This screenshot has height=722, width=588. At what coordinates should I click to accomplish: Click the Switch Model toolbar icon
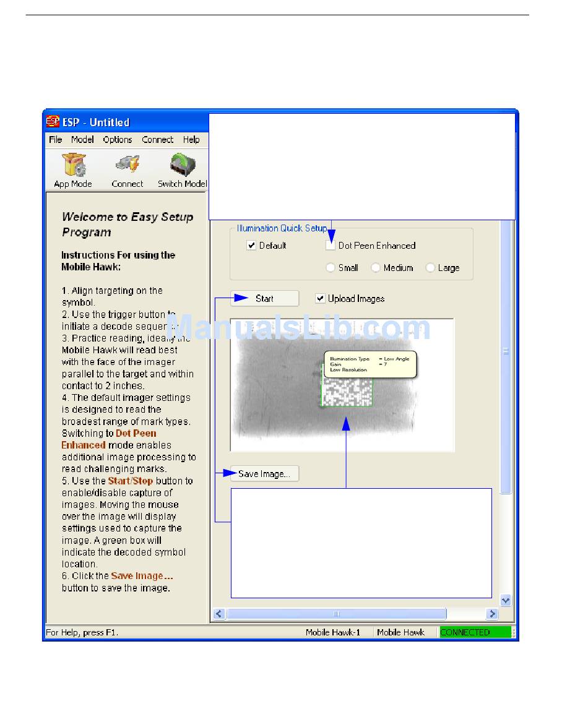183,171
